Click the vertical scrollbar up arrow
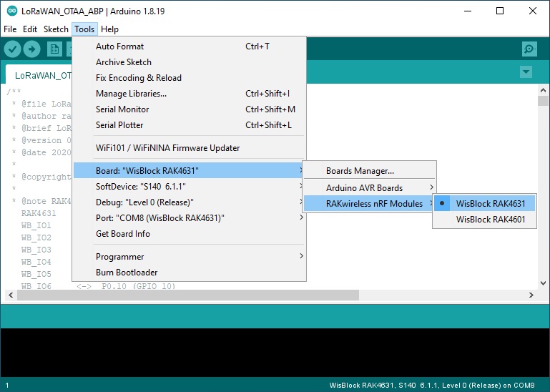Viewport: 550px width, 392px height. 544,90
